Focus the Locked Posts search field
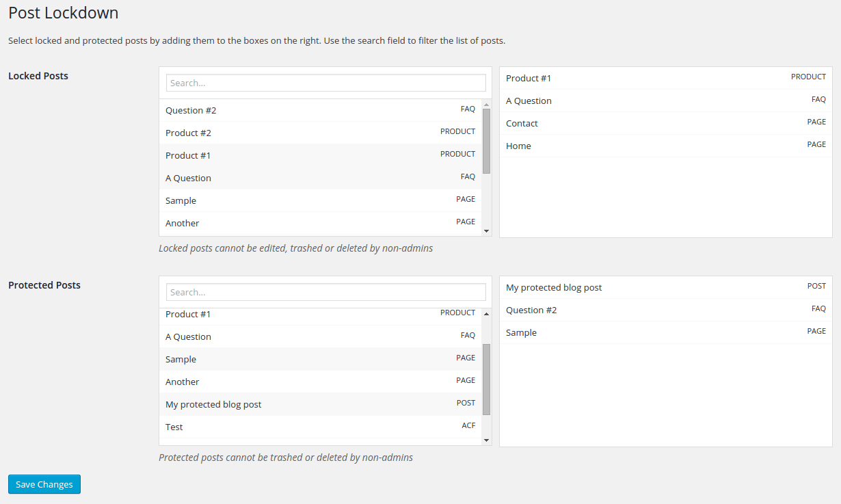This screenshot has width=841, height=504. [x=326, y=83]
